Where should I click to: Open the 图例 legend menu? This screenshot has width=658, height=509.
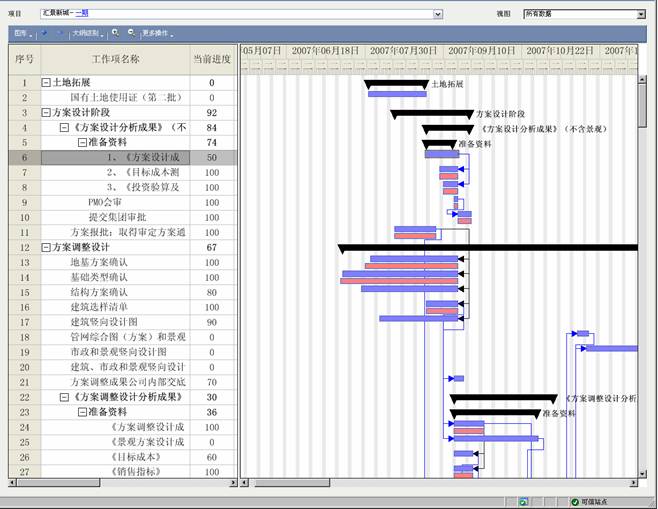pos(22,33)
